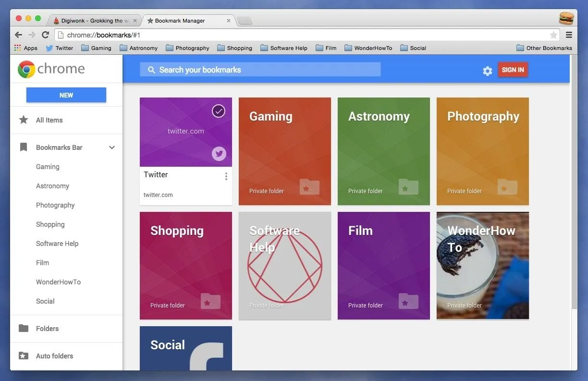Open bookmark manager settings gear
Screen dimensions: 588x381
pos(488,71)
